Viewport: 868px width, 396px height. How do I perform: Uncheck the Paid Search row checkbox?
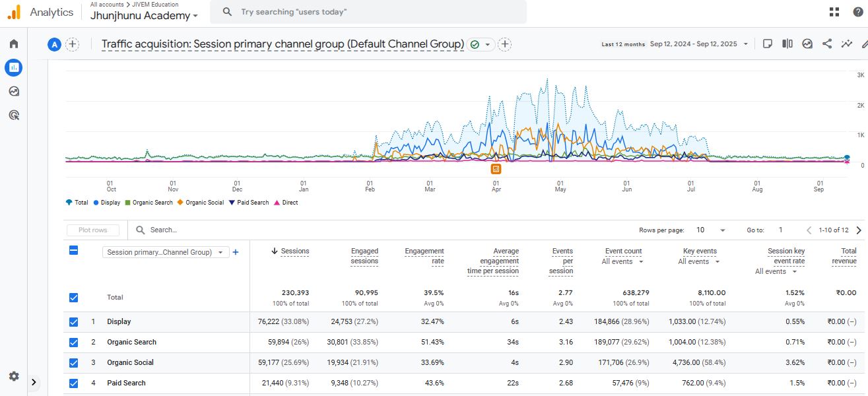click(x=73, y=383)
